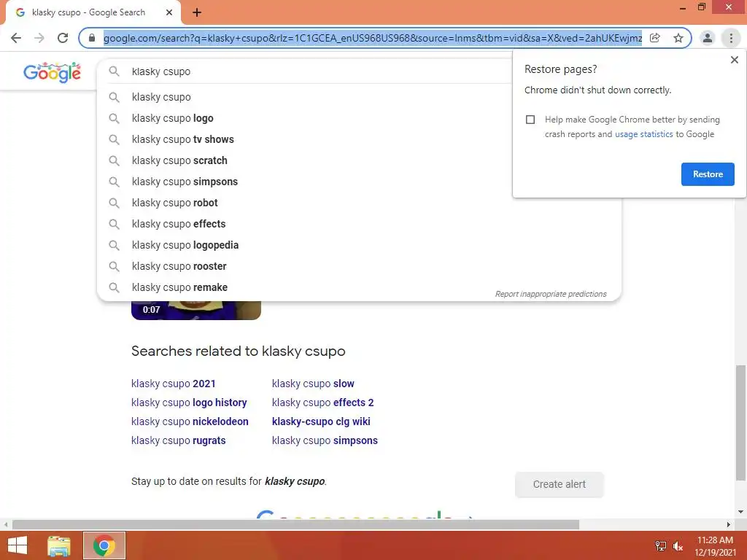The width and height of the screenshot is (747, 560).
Task: Open the Windows Start menu
Action: coord(18,545)
